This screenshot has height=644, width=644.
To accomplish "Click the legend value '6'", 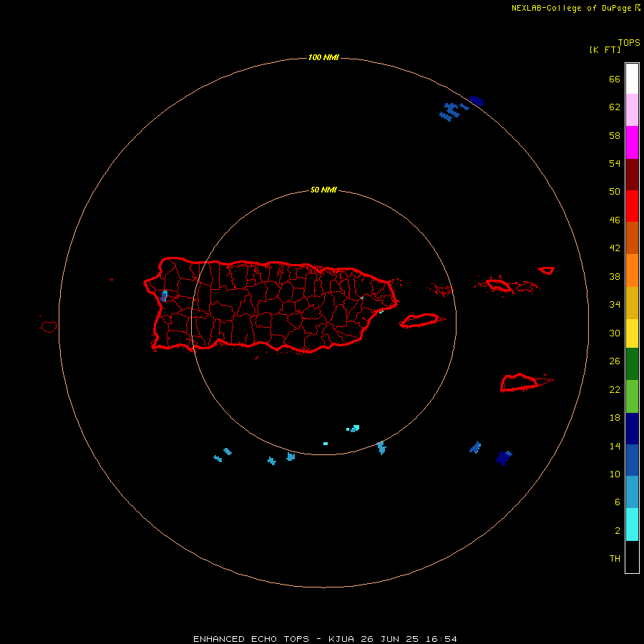I will (617, 502).
